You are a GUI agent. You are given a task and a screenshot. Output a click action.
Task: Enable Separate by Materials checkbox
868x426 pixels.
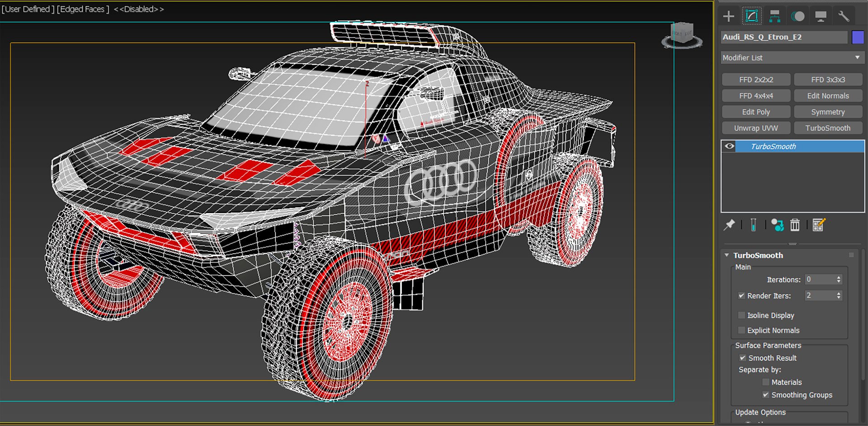pyautogui.click(x=766, y=382)
